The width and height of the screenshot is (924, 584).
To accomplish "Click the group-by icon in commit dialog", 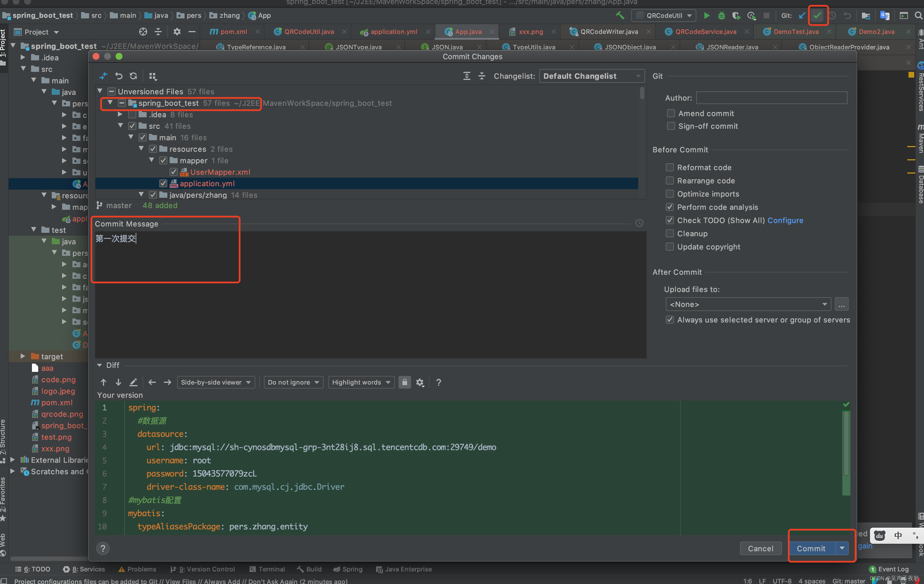I will pyautogui.click(x=153, y=76).
